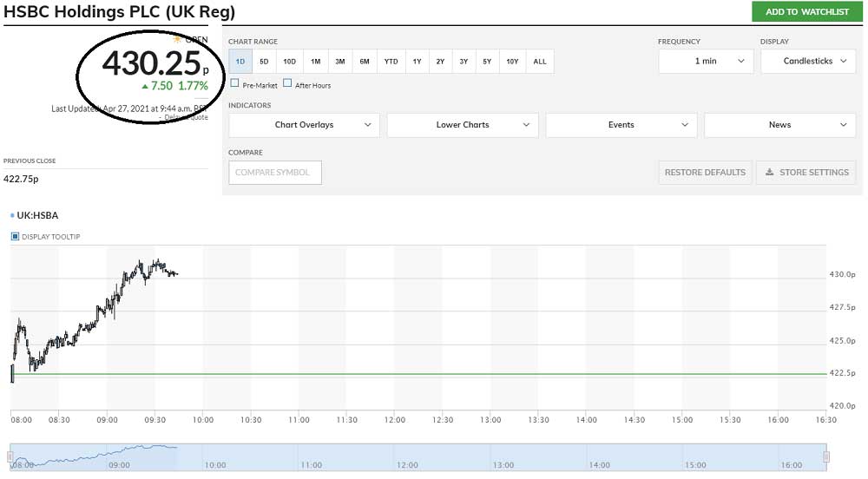
Task: Click the Previous Close label
Action: pos(30,161)
